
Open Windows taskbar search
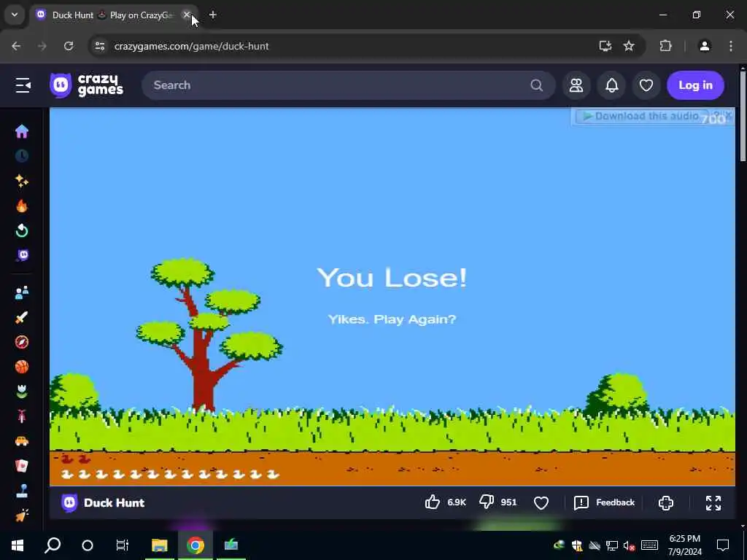pyautogui.click(x=53, y=545)
